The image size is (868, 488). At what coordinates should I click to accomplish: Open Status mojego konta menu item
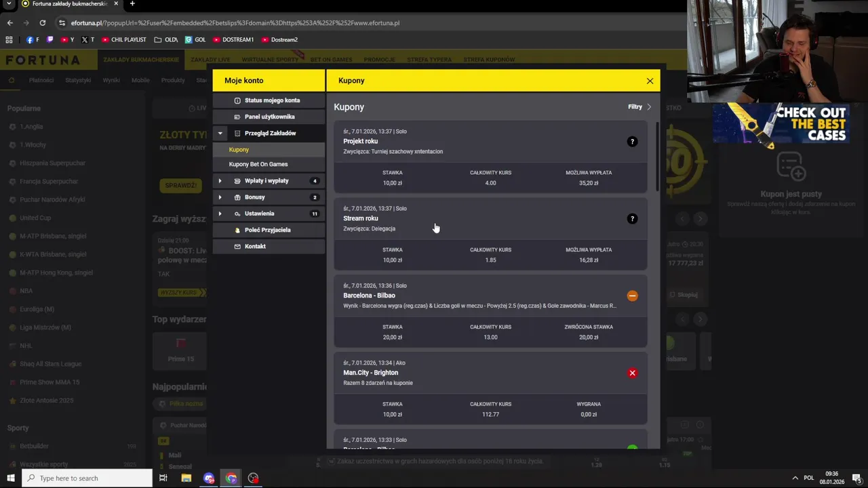tap(269, 100)
